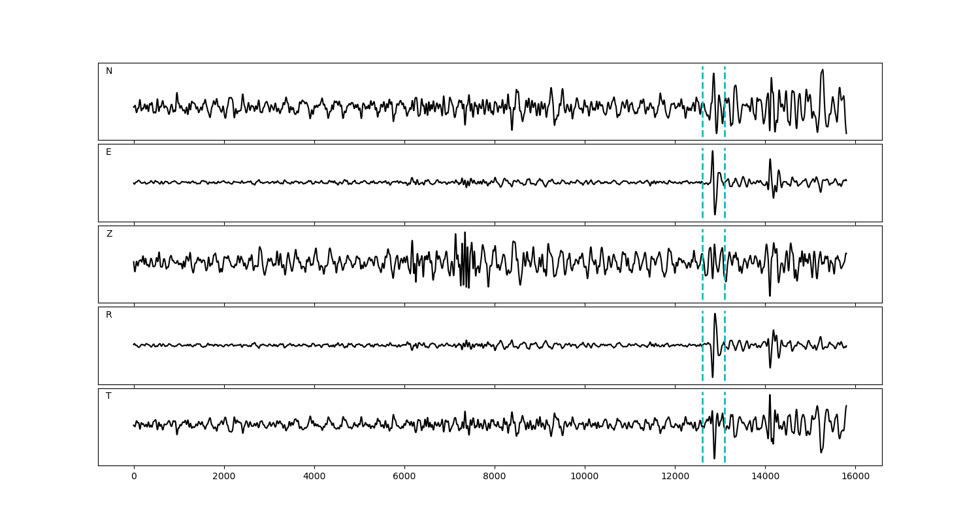The image size is (980, 523).
Task: Select the 14000 x-axis tick label
Action: [765, 477]
